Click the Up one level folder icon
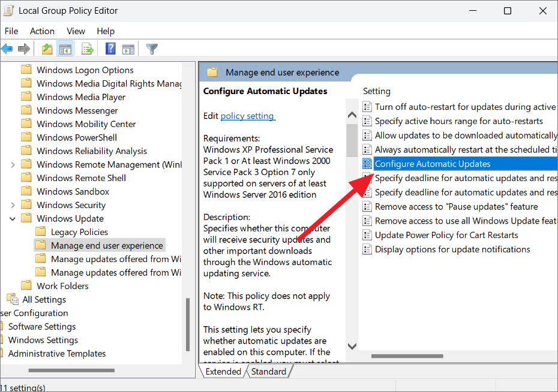 tap(47, 49)
